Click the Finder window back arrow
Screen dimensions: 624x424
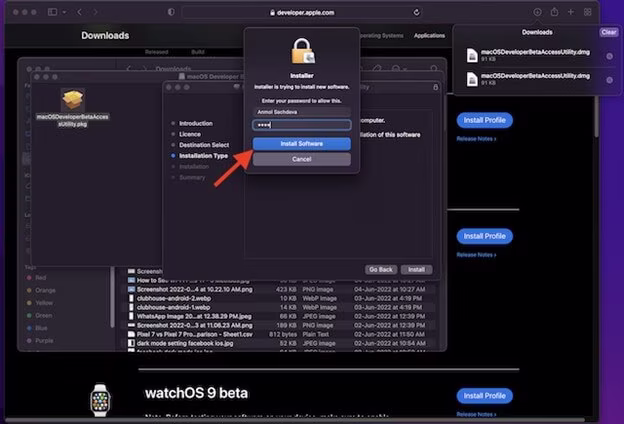129,69
